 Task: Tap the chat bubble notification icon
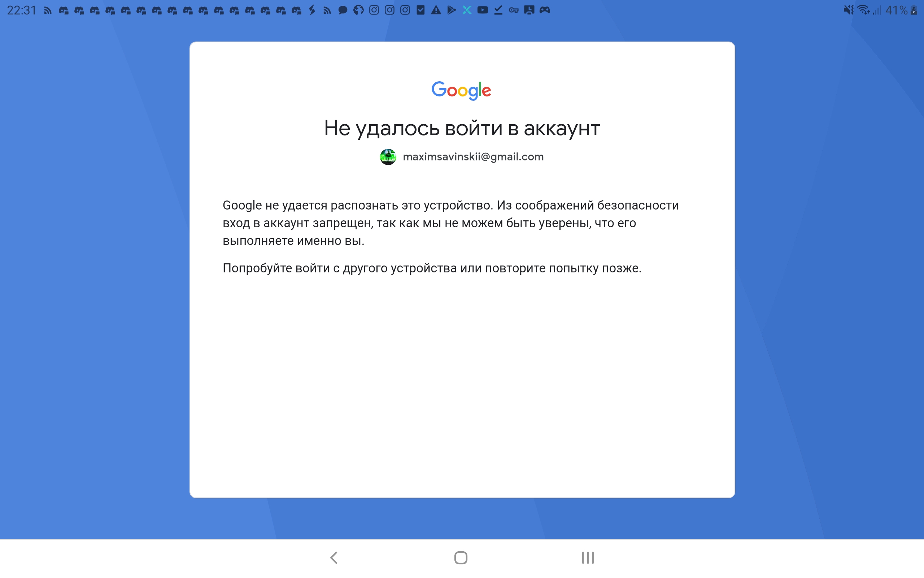coord(343,10)
